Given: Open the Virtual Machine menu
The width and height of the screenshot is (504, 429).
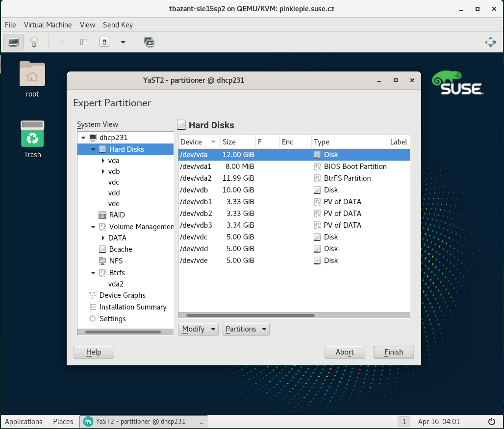Looking at the screenshot, I should point(48,25).
